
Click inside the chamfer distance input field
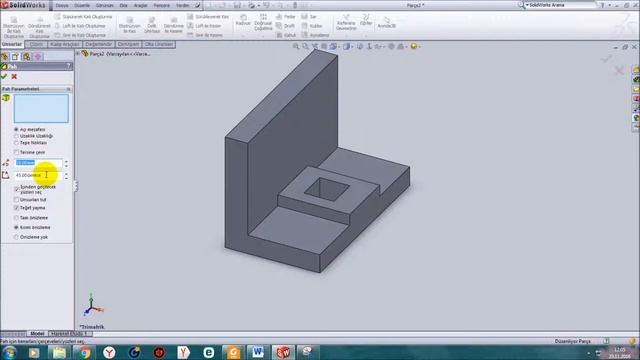(38, 163)
